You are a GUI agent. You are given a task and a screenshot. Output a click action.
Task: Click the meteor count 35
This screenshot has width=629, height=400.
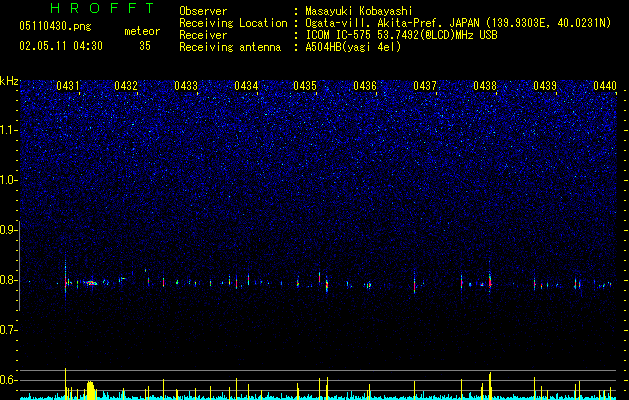click(145, 46)
